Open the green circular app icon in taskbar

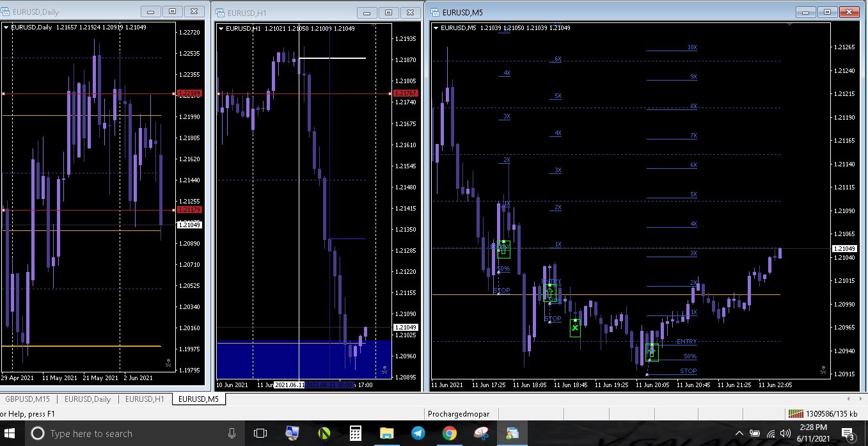click(324, 433)
